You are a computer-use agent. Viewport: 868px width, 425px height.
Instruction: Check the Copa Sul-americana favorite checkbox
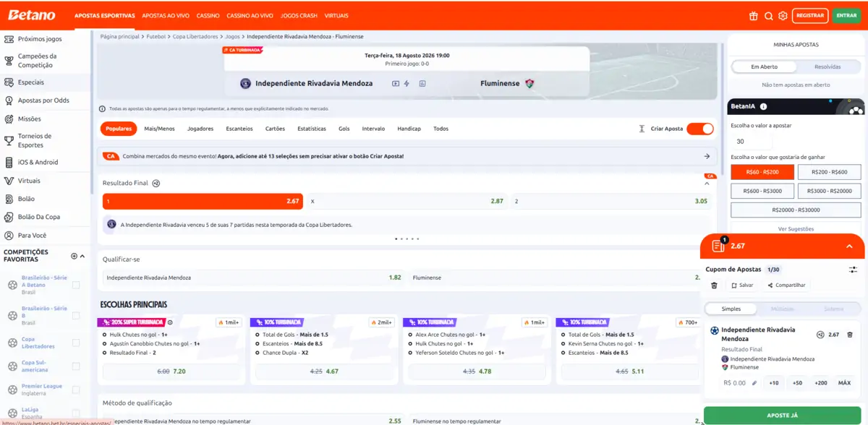[76, 366]
